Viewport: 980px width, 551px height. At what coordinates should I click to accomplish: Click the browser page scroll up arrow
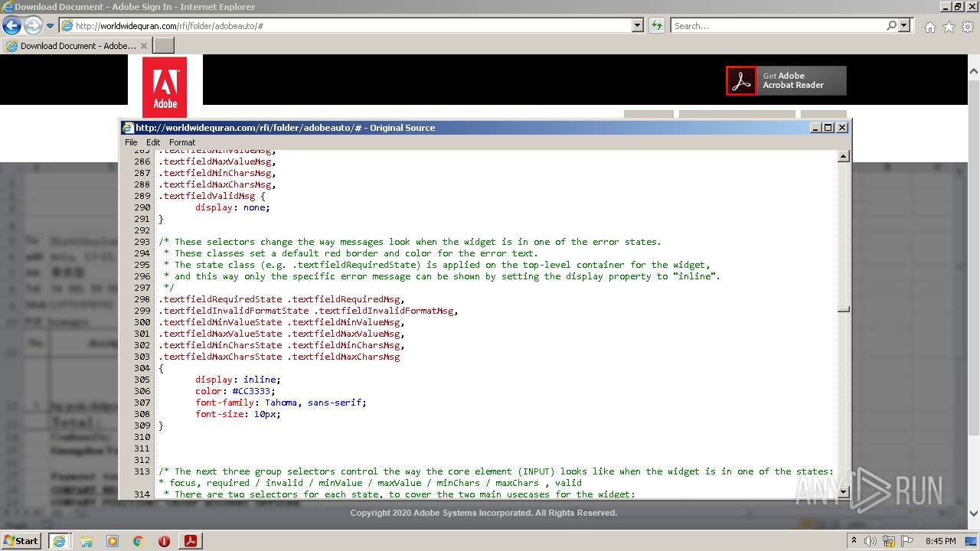(x=974, y=72)
